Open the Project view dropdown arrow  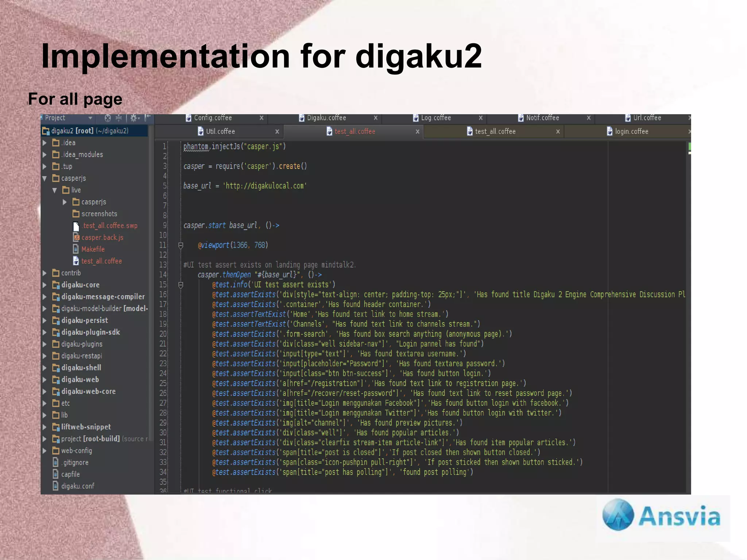90,118
